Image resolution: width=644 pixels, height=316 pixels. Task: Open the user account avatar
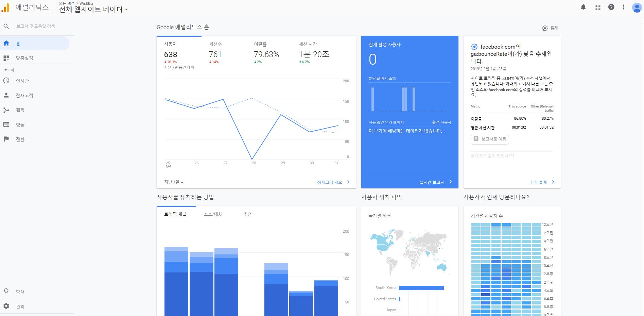tap(637, 7)
